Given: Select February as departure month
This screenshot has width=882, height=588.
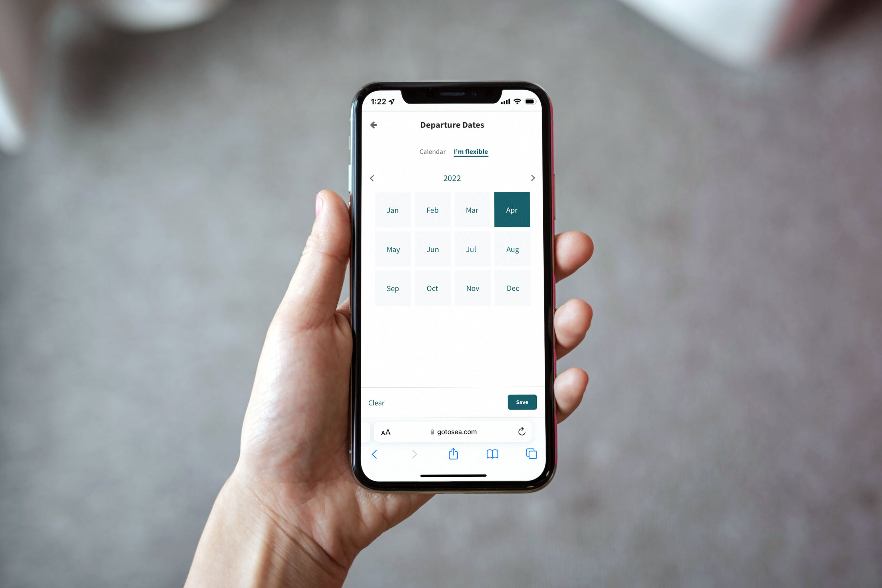Looking at the screenshot, I should pos(433,209).
